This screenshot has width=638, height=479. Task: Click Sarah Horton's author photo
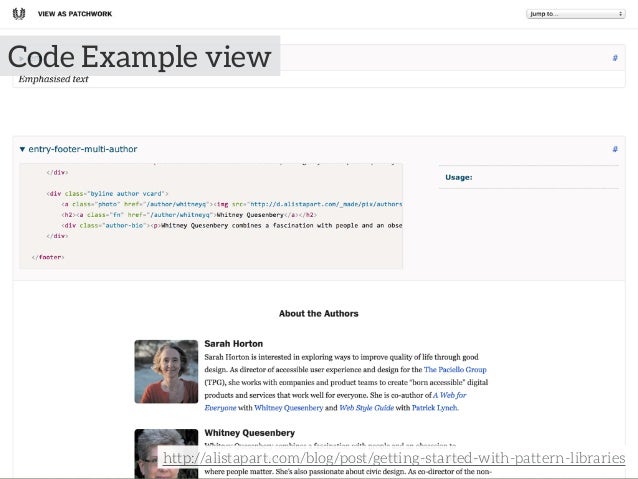pyautogui.click(x=166, y=372)
